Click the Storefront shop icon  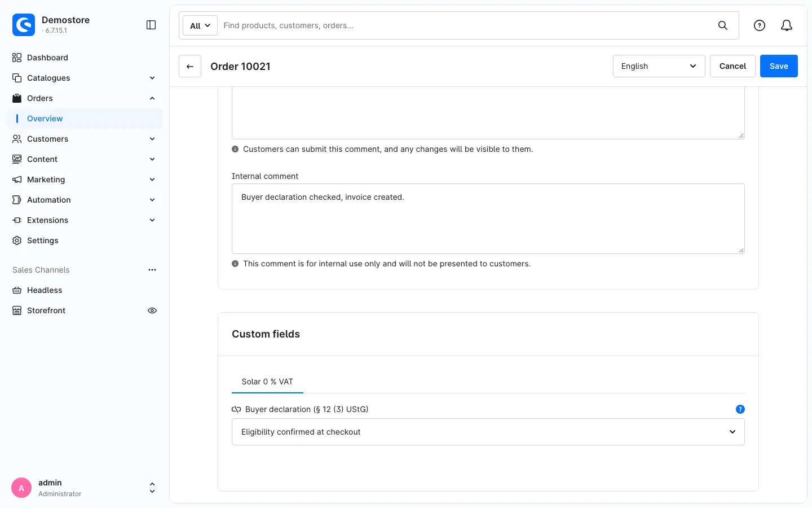tap(17, 310)
